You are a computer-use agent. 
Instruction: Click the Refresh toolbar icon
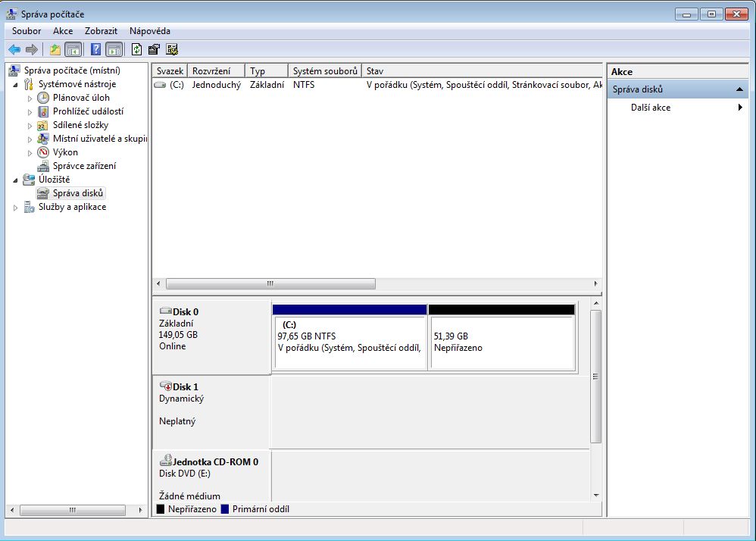[x=136, y=50]
